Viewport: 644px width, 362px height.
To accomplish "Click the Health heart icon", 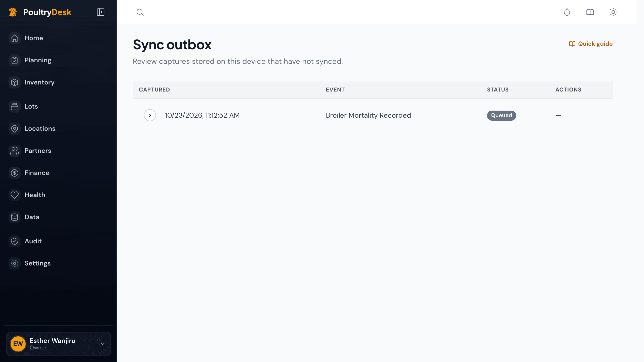I will [15, 195].
